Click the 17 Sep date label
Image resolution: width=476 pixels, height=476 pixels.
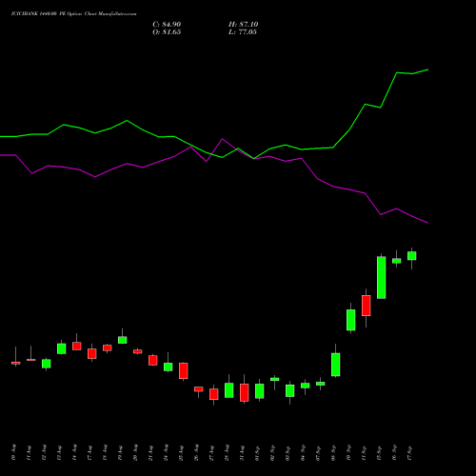409,453
